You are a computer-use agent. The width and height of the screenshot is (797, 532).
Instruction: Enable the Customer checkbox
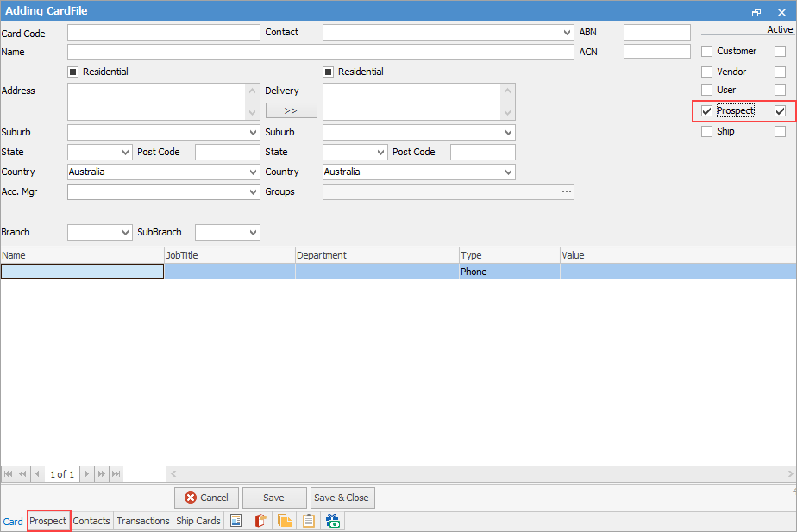click(706, 51)
